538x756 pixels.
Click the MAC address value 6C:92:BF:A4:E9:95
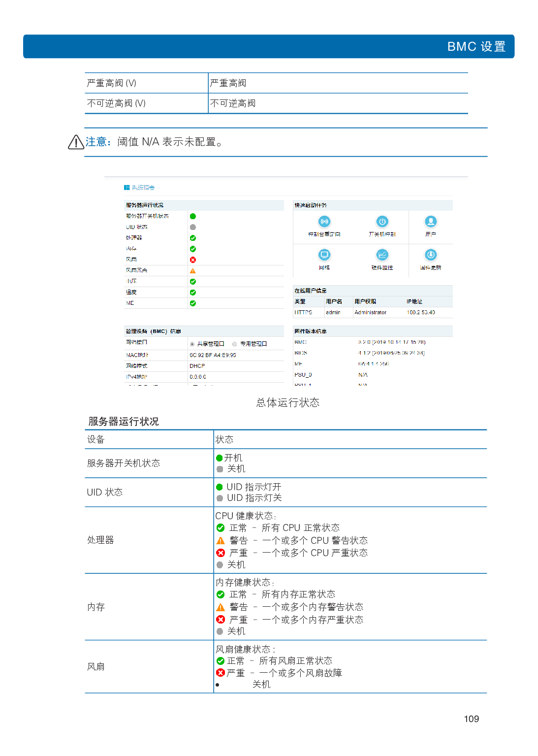213,355
